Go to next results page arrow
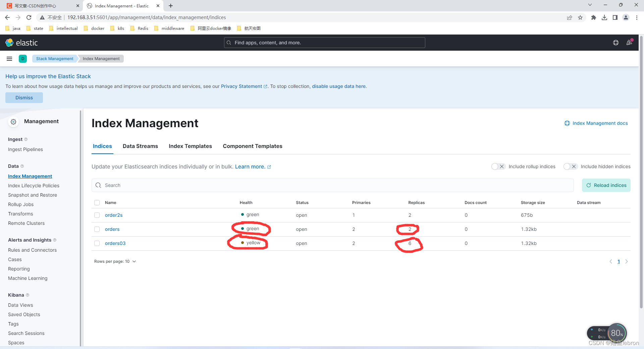644x349 pixels. (626, 261)
